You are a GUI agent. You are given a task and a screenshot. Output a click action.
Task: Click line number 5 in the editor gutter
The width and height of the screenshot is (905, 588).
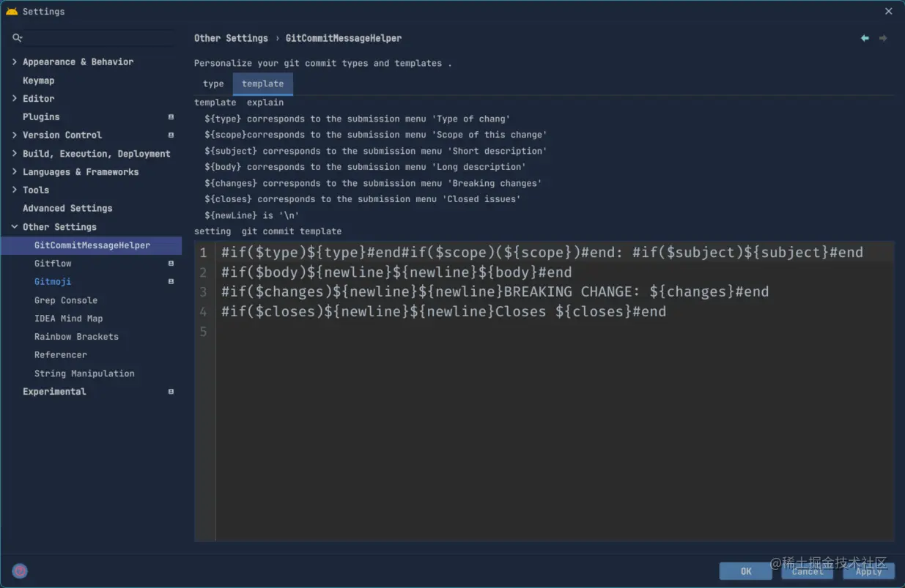(x=204, y=331)
